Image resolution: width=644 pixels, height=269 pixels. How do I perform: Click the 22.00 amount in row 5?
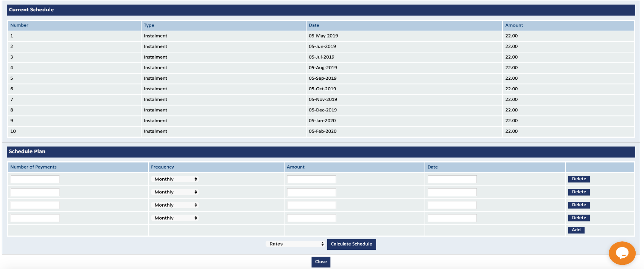(511, 78)
